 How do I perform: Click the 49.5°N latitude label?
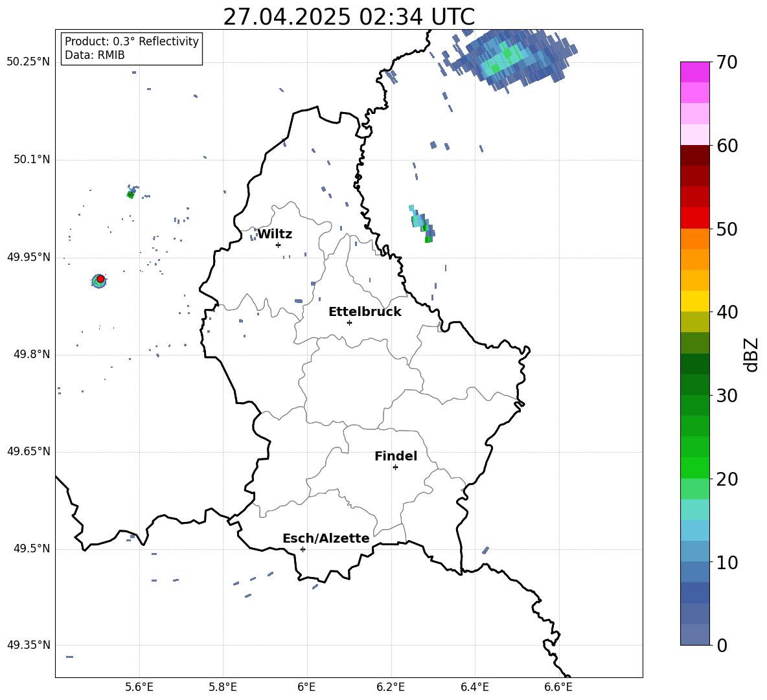click(x=32, y=549)
